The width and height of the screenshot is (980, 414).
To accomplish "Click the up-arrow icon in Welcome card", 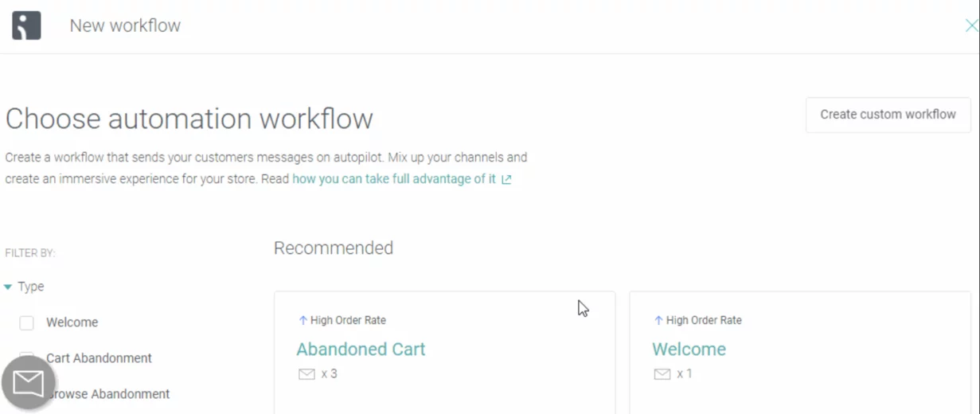I will click(658, 320).
